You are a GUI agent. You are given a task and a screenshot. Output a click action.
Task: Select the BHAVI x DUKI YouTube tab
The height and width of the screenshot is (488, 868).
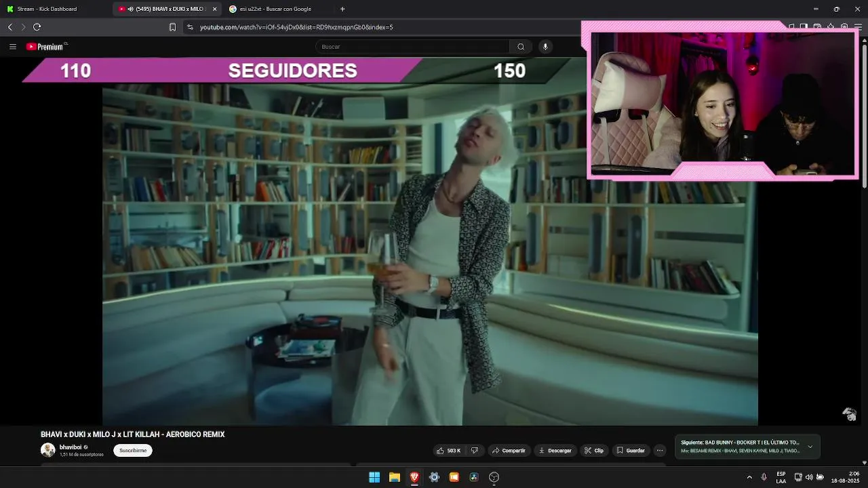(x=168, y=9)
